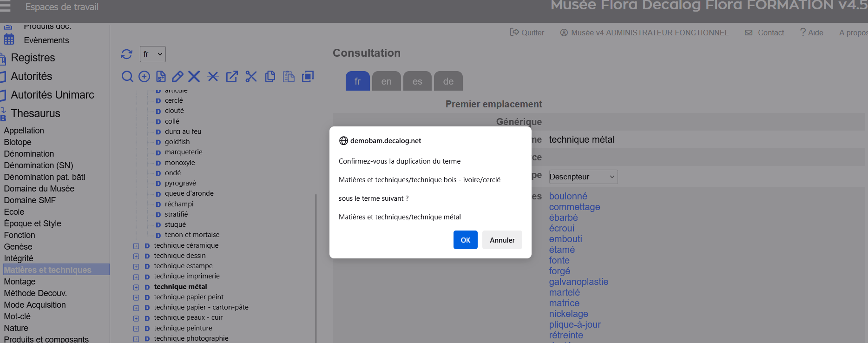
Task: Expand the 'technique photographie' tree node
Action: pos(136,339)
